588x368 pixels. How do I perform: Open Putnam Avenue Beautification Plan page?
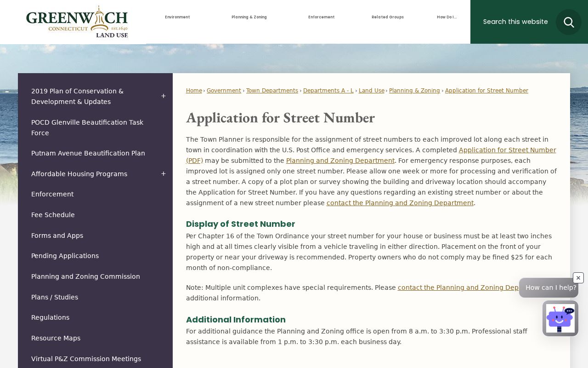(88, 153)
